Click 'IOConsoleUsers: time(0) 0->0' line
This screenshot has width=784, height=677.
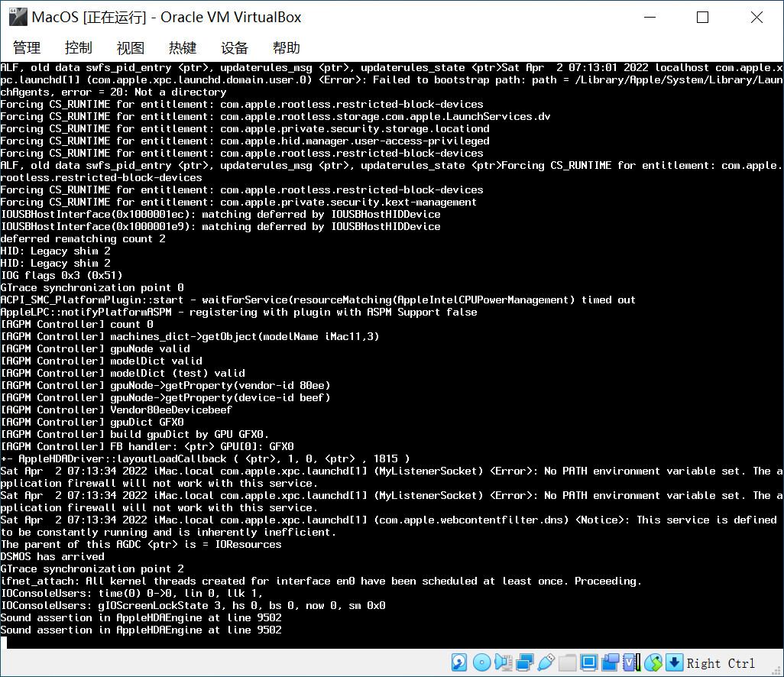point(132,593)
